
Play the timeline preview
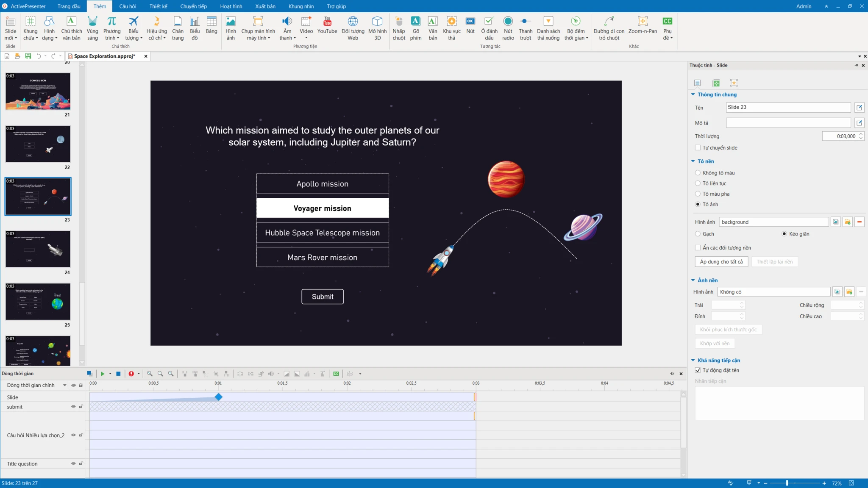click(103, 374)
